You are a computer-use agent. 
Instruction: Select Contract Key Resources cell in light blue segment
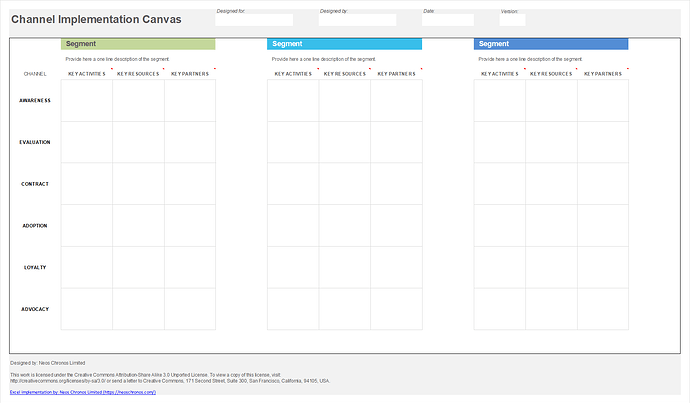345,184
